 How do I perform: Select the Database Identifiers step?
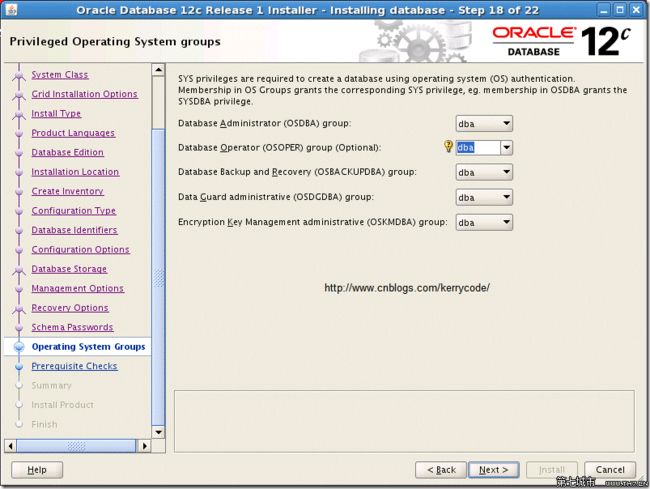[75, 230]
